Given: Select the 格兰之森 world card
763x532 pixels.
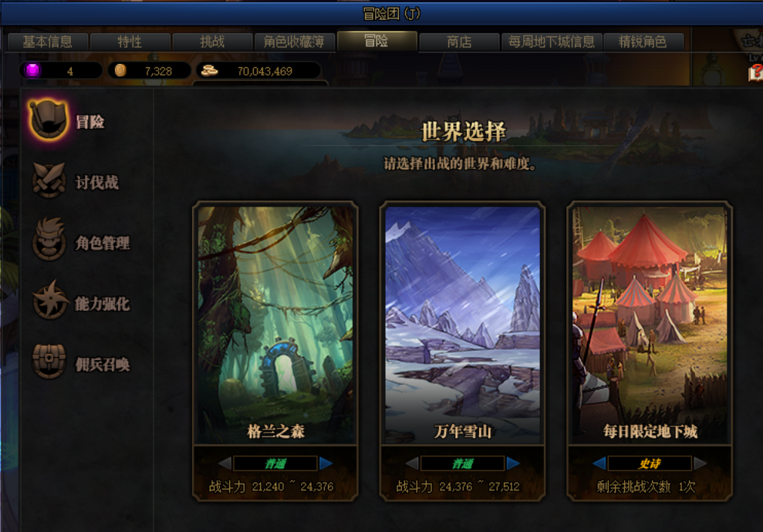Looking at the screenshot, I should pyautogui.click(x=275, y=325).
